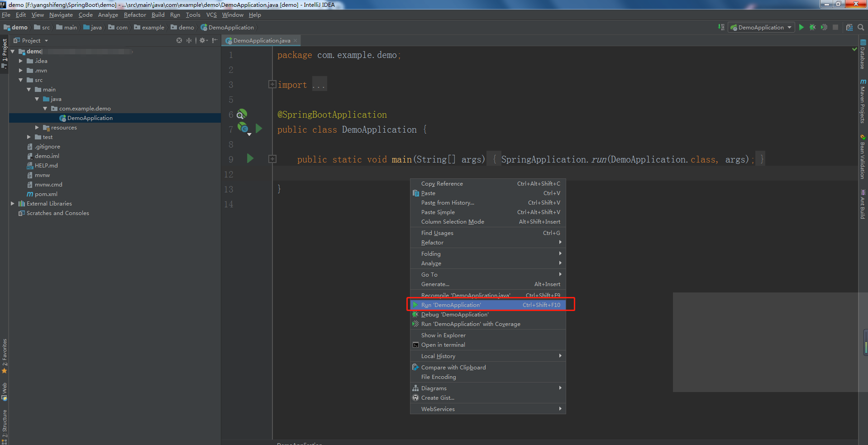Expand the resources folder
This screenshot has width=868, height=445.
[37, 127]
